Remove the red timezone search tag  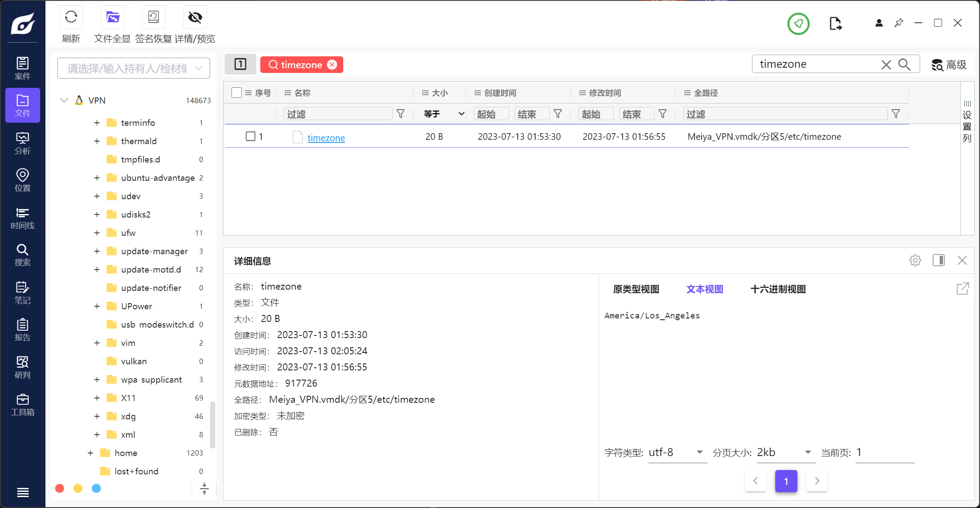(332, 65)
